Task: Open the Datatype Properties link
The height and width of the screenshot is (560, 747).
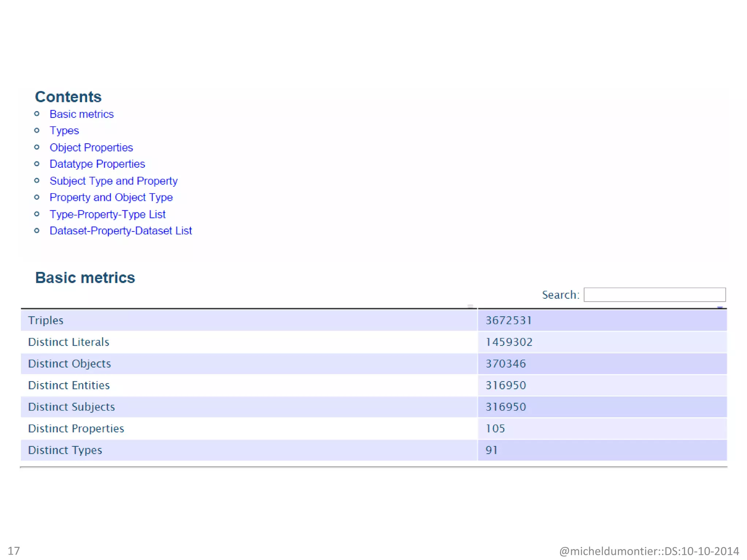Action: 97,164
